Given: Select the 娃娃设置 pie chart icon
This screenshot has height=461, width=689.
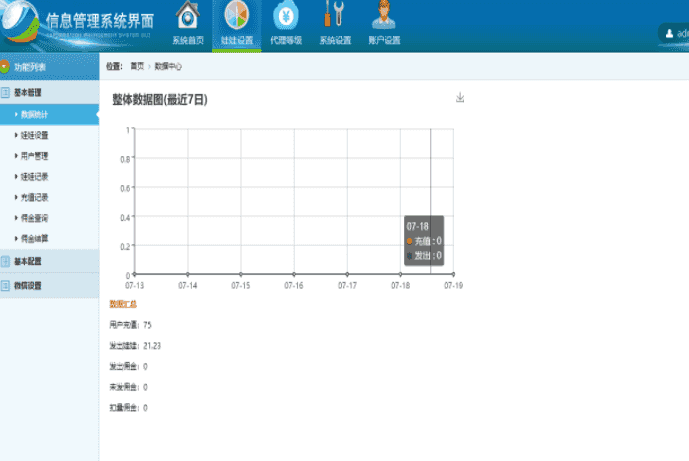Looking at the screenshot, I should pos(236,16).
